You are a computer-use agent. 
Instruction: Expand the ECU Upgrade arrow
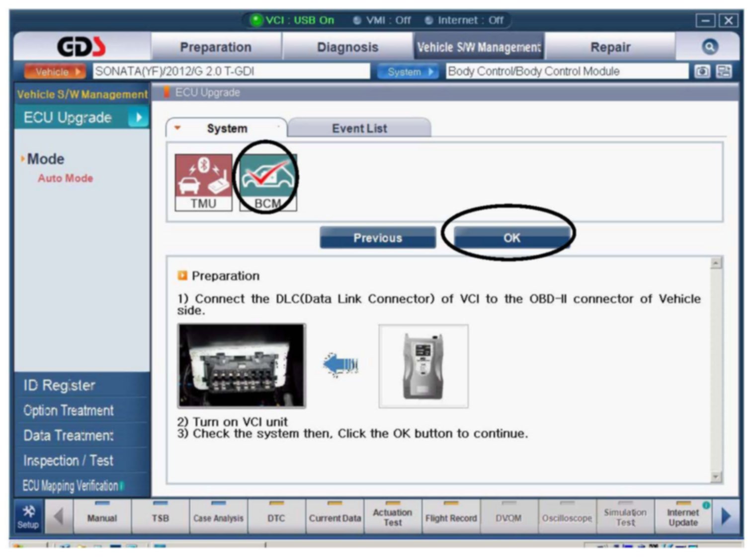coord(139,118)
